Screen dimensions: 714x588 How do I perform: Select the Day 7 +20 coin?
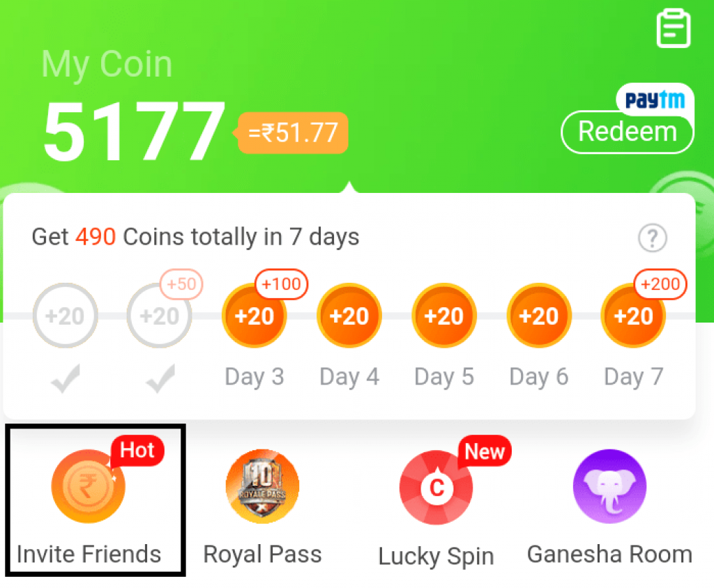click(x=633, y=316)
